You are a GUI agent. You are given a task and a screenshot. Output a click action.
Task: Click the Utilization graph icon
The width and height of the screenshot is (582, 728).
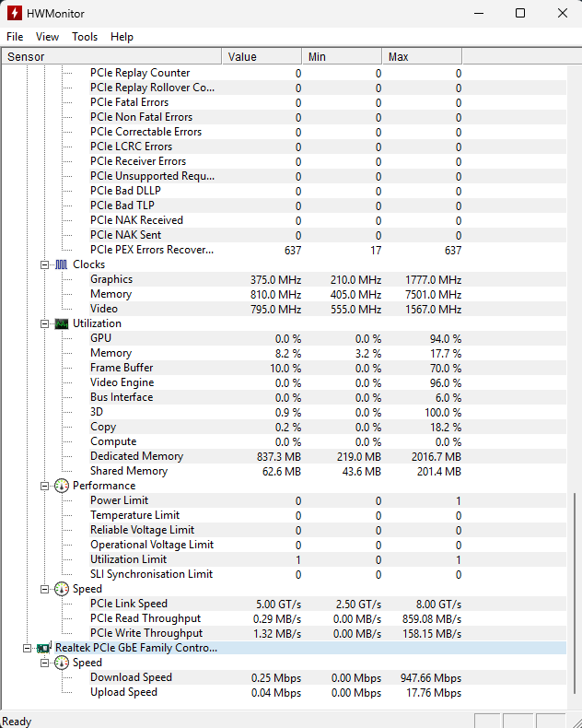point(62,323)
